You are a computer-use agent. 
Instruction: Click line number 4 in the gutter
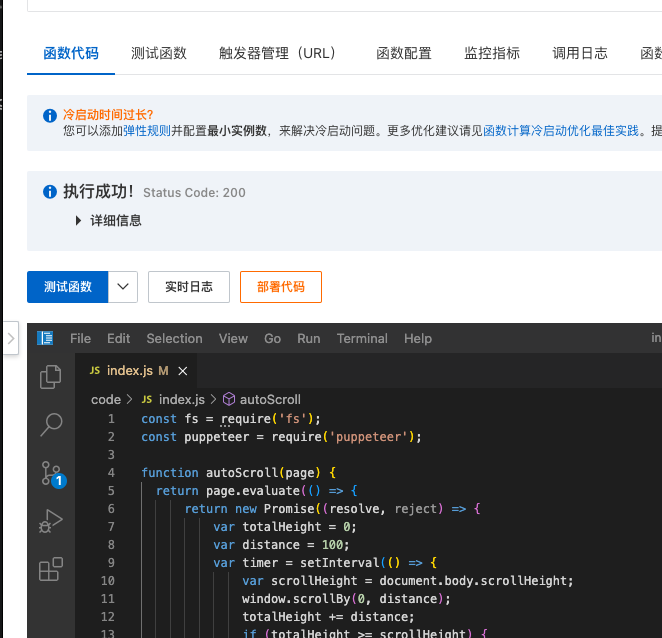(x=111, y=472)
